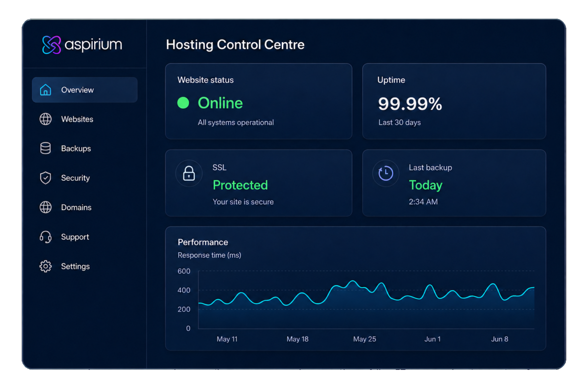The height and width of the screenshot is (392, 588).
Task: Select the Websites globe icon
Action: [46, 119]
